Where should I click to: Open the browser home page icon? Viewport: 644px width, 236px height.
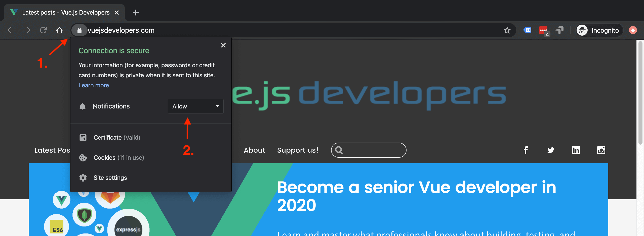click(59, 30)
